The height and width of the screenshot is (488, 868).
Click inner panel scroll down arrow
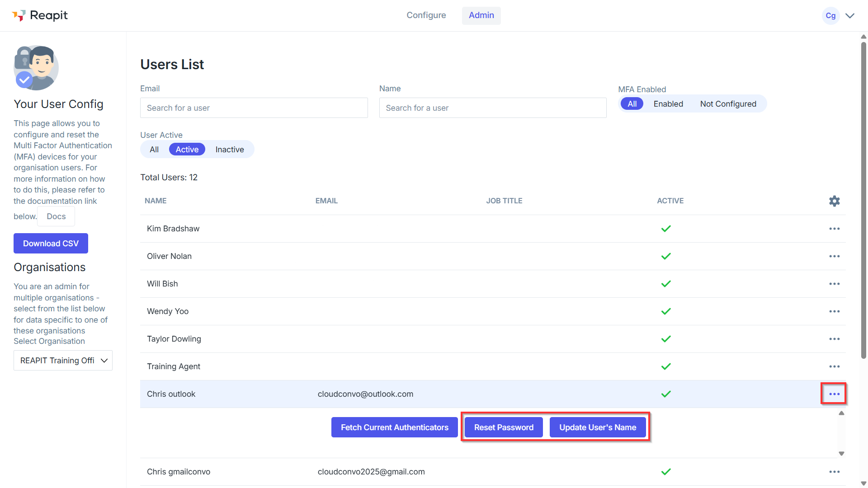pos(841,454)
